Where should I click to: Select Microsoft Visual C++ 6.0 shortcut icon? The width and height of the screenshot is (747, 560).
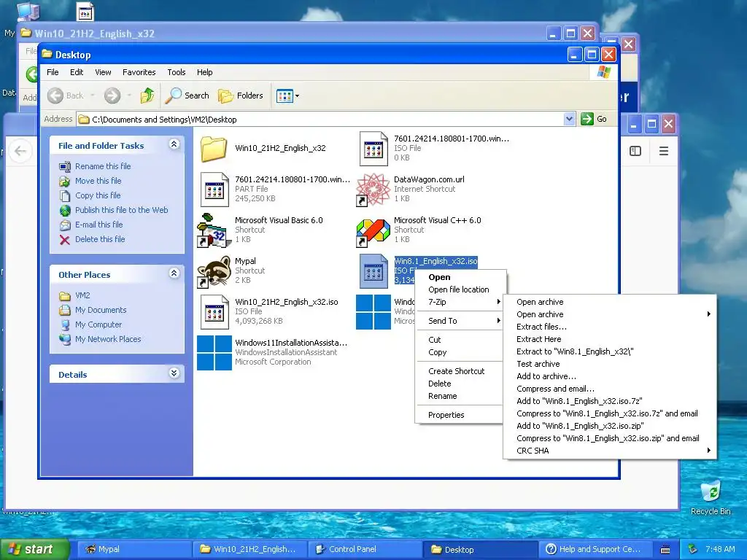click(x=373, y=230)
